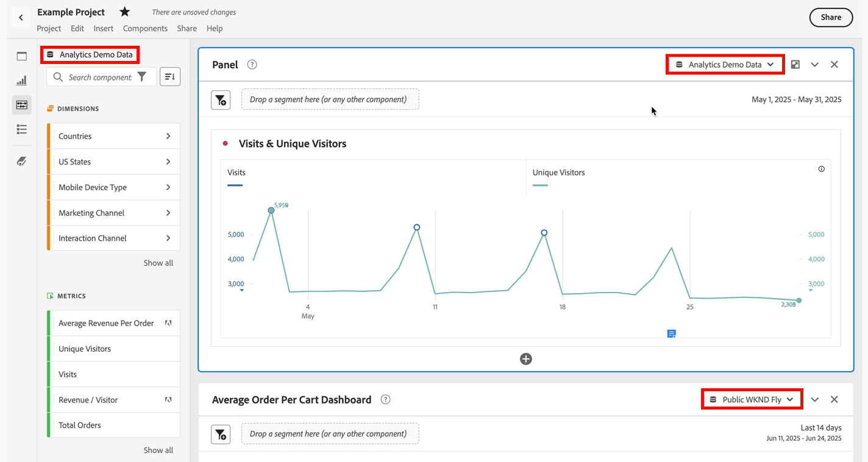868x462 pixels.
Task: Click the Share button at top right
Action: (831, 17)
